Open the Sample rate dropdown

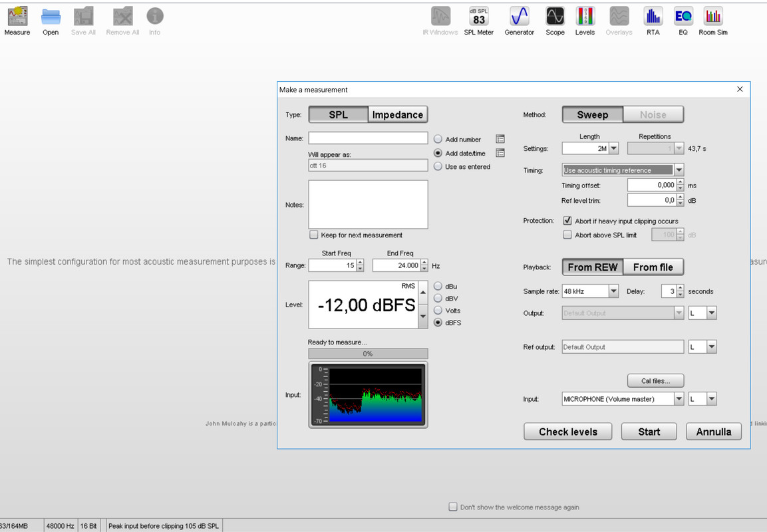(614, 291)
